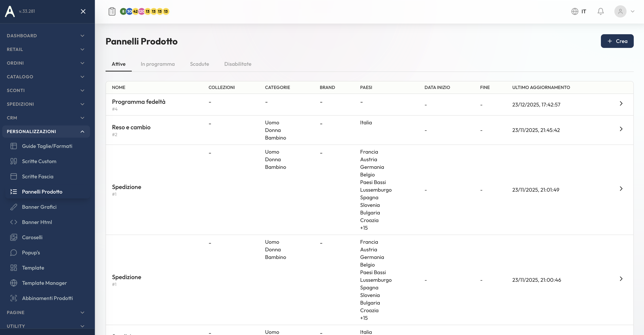Open the user menu dropdown chevron
Image resolution: width=644 pixels, height=335 pixels.
coord(633,11)
